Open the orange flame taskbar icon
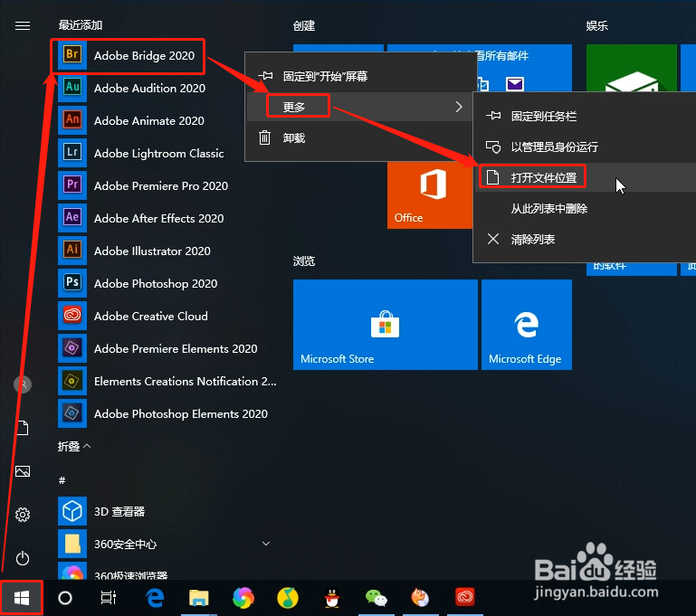 [x=420, y=597]
